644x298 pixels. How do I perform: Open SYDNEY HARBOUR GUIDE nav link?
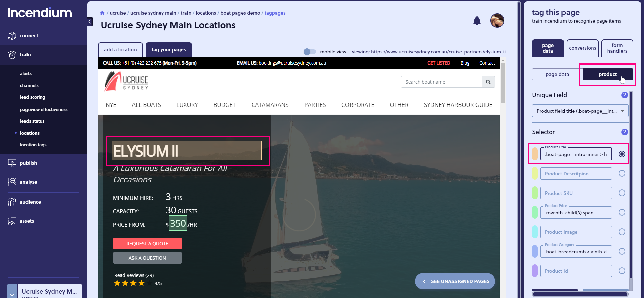[458, 105]
